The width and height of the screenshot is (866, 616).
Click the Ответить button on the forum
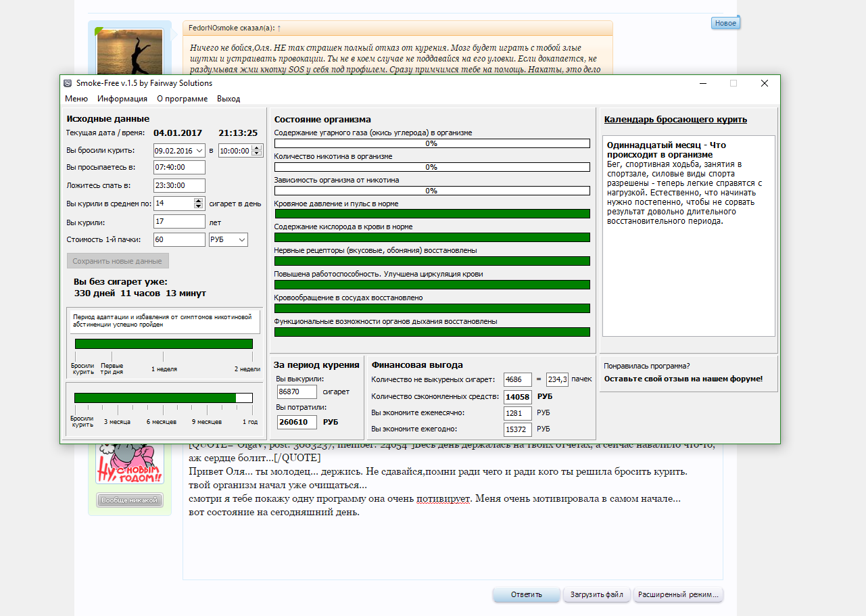pos(527,595)
